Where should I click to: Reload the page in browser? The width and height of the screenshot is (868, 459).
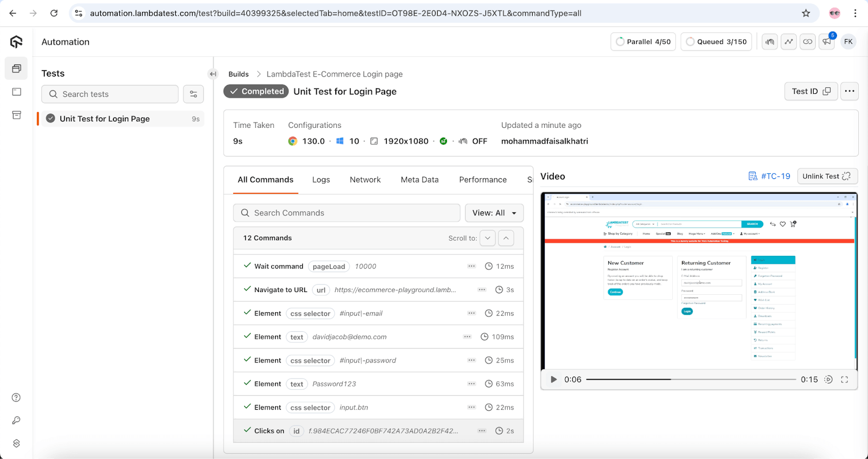pyautogui.click(x=54, y=13)
